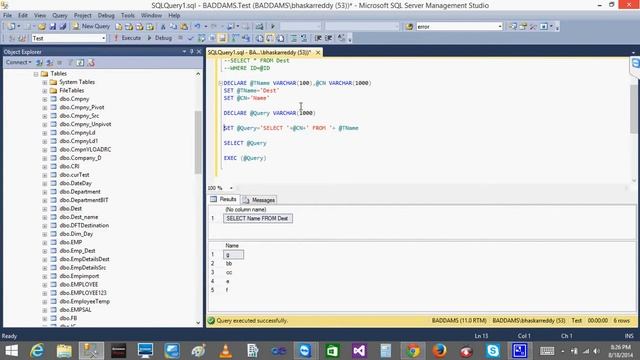This screenshot has height=360, width=640.
Task: Switch to the Results tab
Action: coord(224,200)
